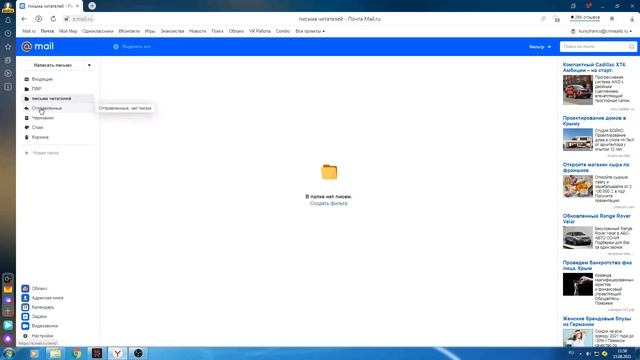Open the Фильтр dropdown
This screenshot has width=640, height=360.
point(540,47)
